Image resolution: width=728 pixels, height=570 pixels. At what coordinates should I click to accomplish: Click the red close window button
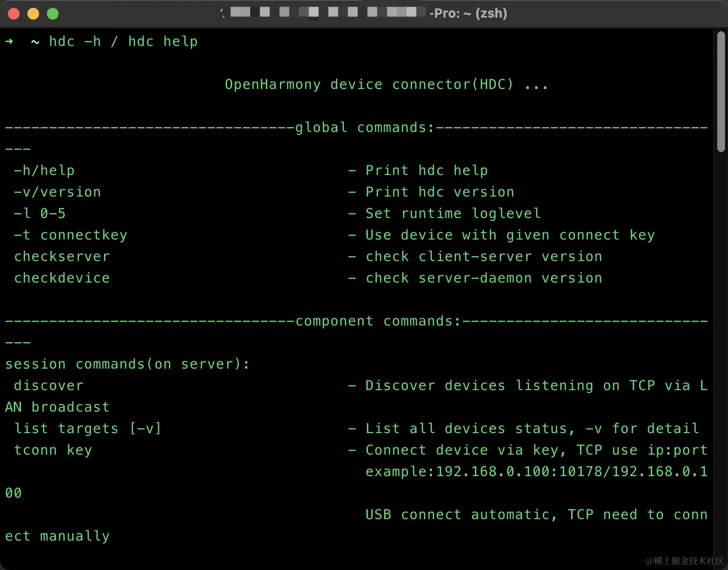click(x=14, y=14)
